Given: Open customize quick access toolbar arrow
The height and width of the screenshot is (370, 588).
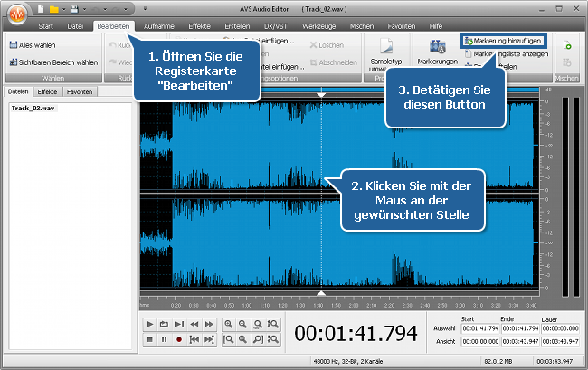Looking at the screenshot, I should 145,9.
